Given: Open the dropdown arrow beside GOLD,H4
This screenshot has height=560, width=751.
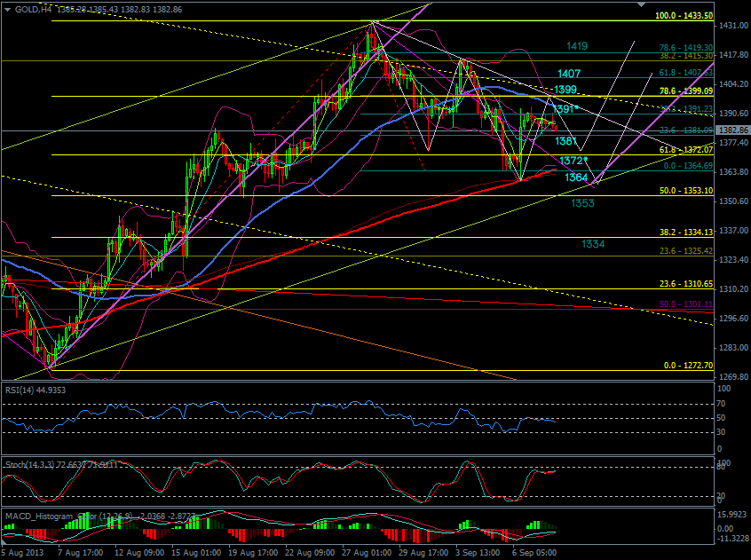Looking at the screenshot, I should (x=7, y=10).
